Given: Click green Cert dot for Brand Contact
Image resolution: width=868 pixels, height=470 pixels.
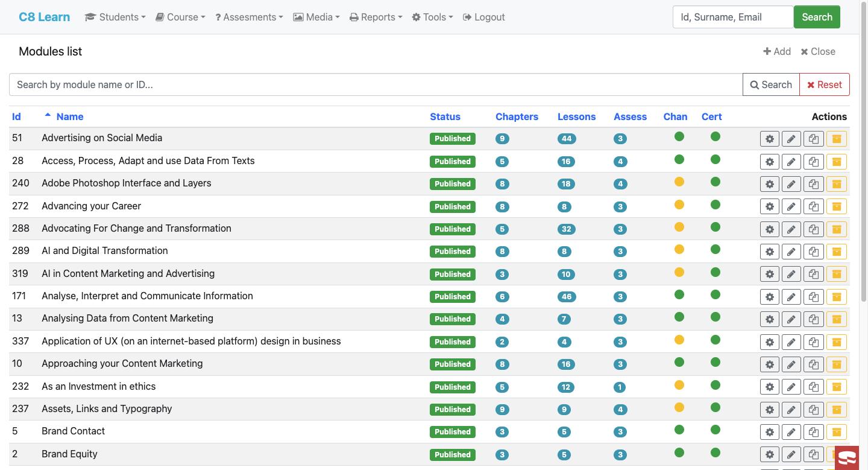Looking at the screenshot, I should [x=715, y=430].
